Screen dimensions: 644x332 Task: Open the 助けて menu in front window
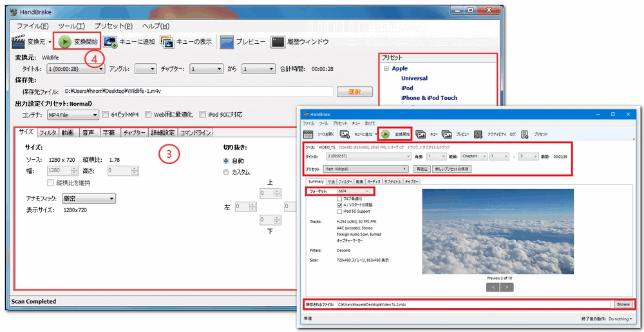tap(369, 123)
